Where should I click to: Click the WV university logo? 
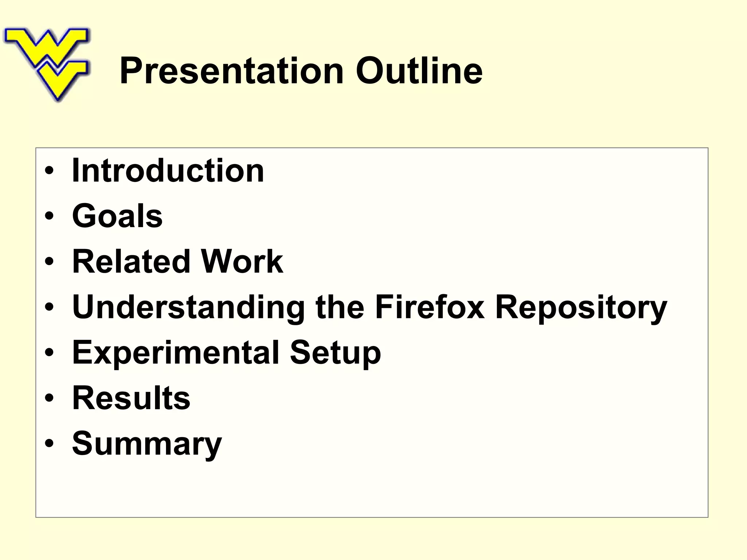tap(47, 64)
